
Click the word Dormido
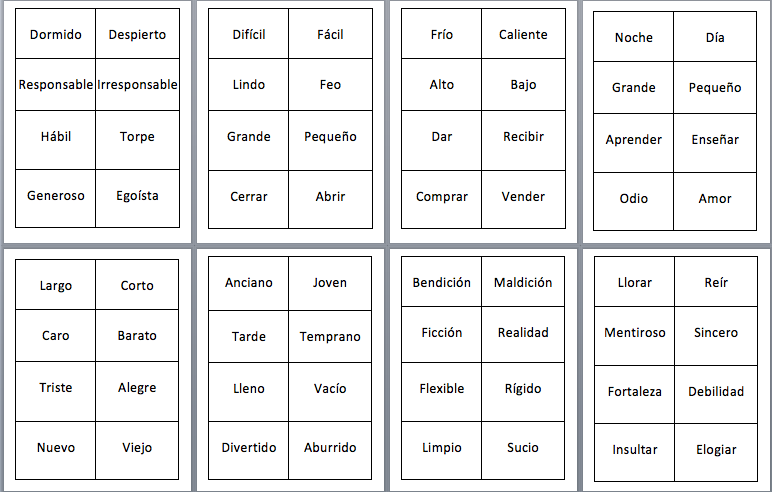click(56, 35)
